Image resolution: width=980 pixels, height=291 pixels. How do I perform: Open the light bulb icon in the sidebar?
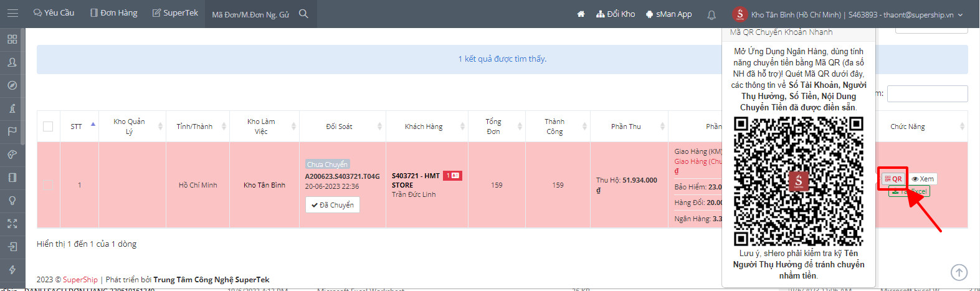12,201
